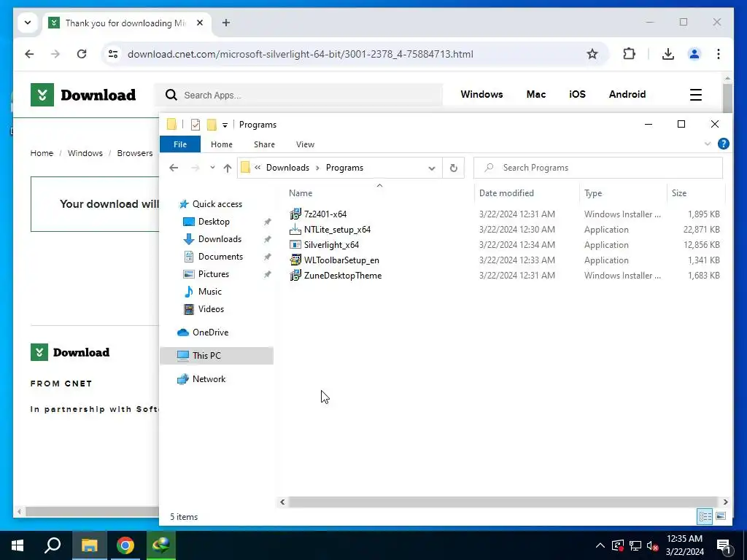Open the File ribbon tab
Viewport: 747px width, 560px height.
(x=180, y=144)
